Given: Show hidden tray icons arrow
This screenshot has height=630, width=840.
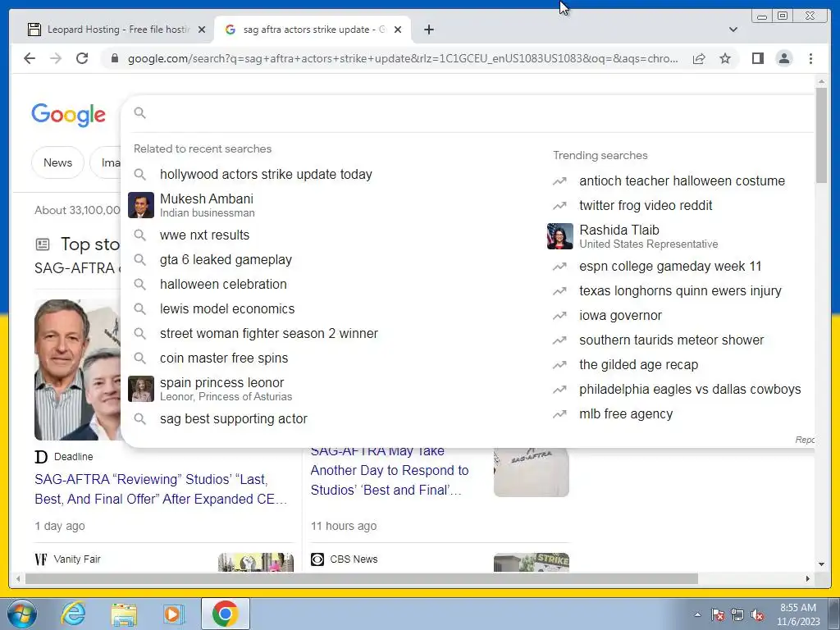Looking at the screenshot, I should (697, 615).
